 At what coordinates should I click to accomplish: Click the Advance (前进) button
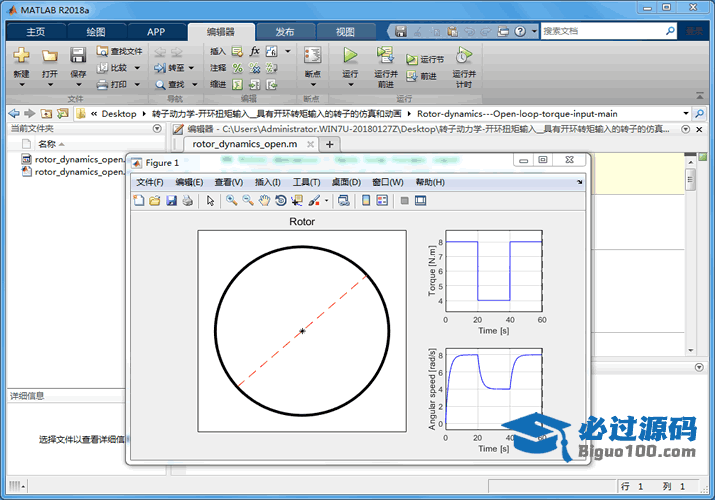click(421, 76)
